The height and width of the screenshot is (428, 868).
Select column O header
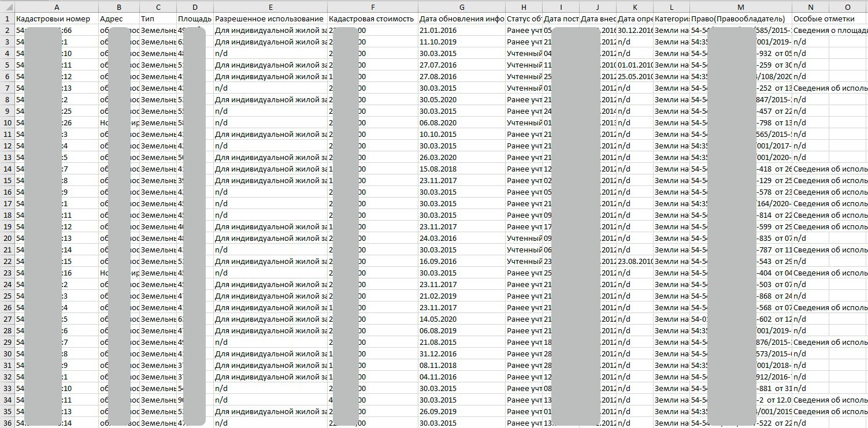pos(848,6)
